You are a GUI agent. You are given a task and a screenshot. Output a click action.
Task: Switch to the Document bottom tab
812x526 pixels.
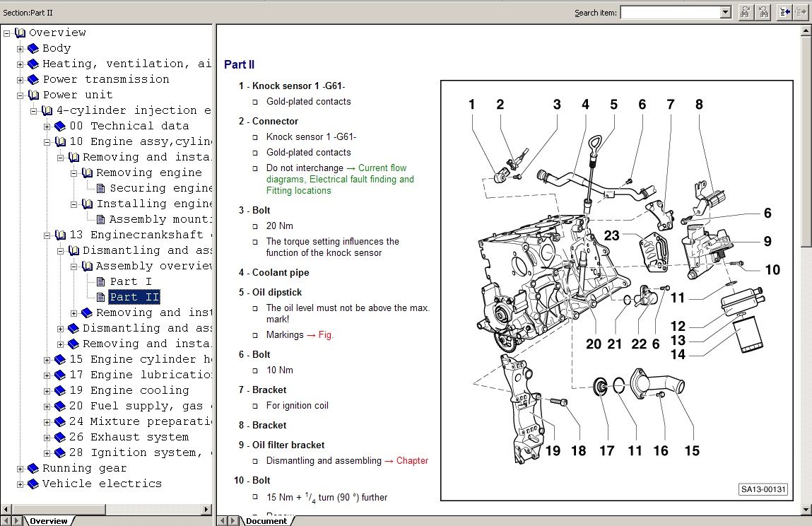click(x=266, y=521)
